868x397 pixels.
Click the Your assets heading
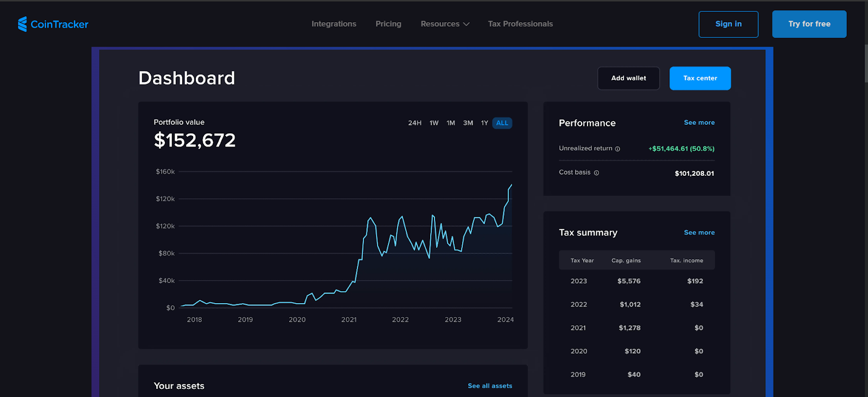pos(179,386)
